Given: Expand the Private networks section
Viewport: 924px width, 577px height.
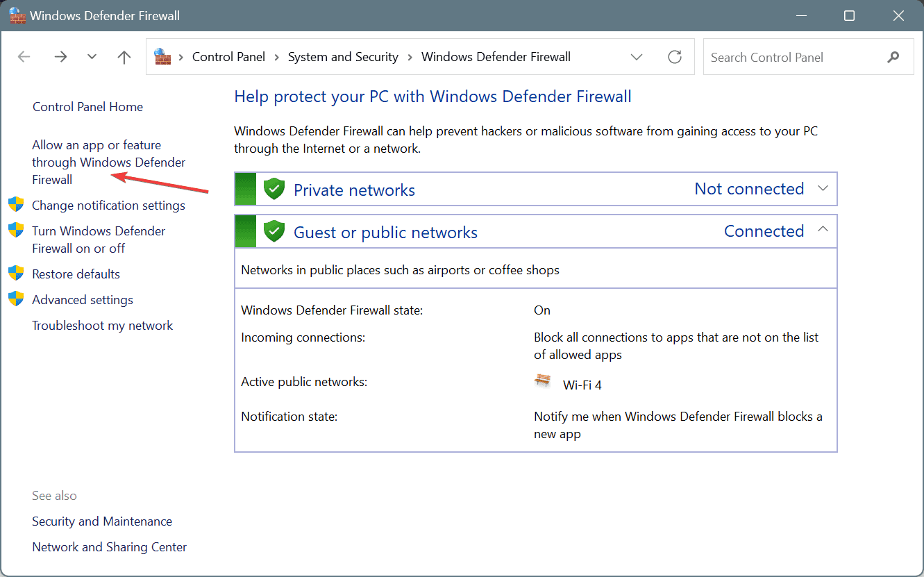Looking at the screenshot, I should pyautogui.click(x=823, y=188).
